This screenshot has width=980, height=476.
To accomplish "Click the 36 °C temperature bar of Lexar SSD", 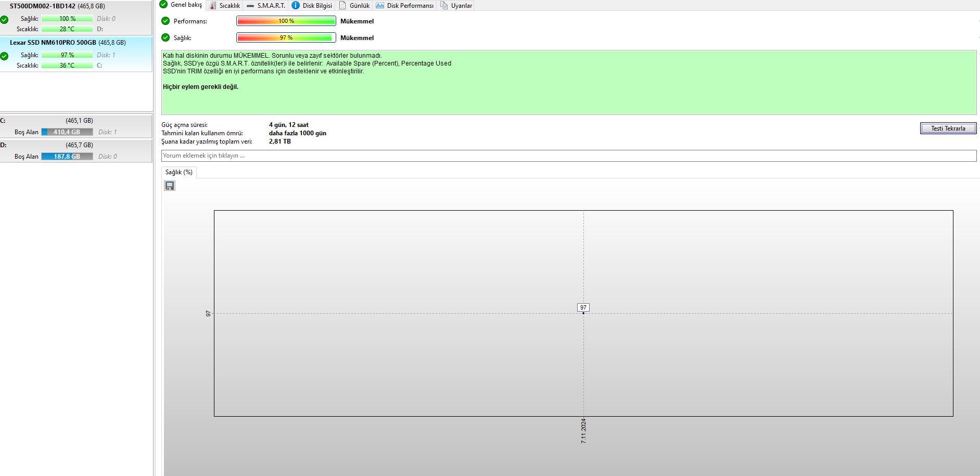I will [x=67, y=66].
